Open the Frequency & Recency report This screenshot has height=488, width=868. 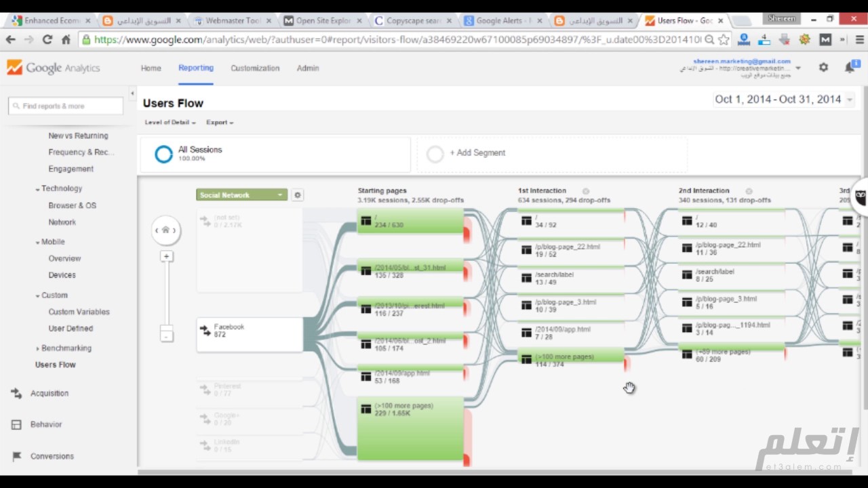tap(81, 152)
